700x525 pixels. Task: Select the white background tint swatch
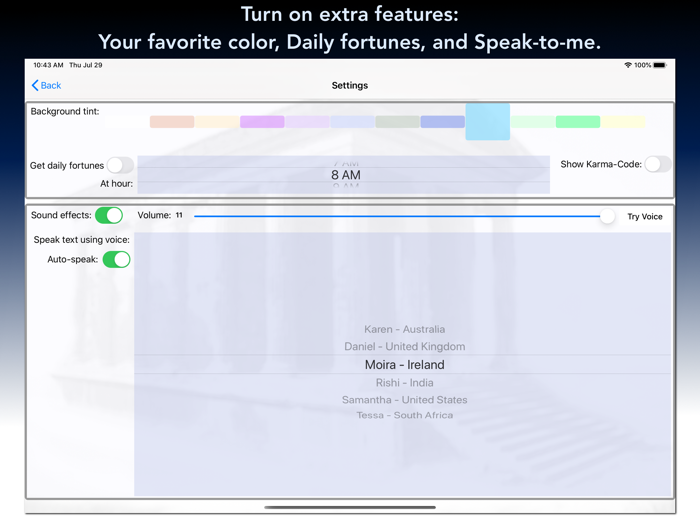pyautogui.click(x=127, y=122)
